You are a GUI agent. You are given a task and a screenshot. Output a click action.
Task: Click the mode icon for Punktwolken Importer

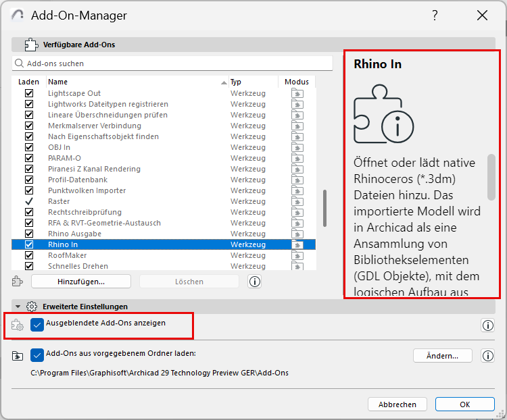click(x=297, y=191)
